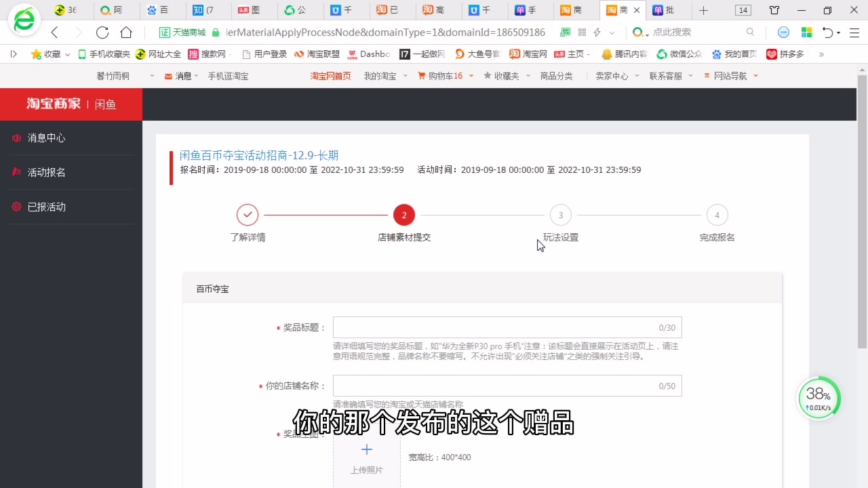
Task: Click the 淘宝商家 logo
Action: coord(54,104)
